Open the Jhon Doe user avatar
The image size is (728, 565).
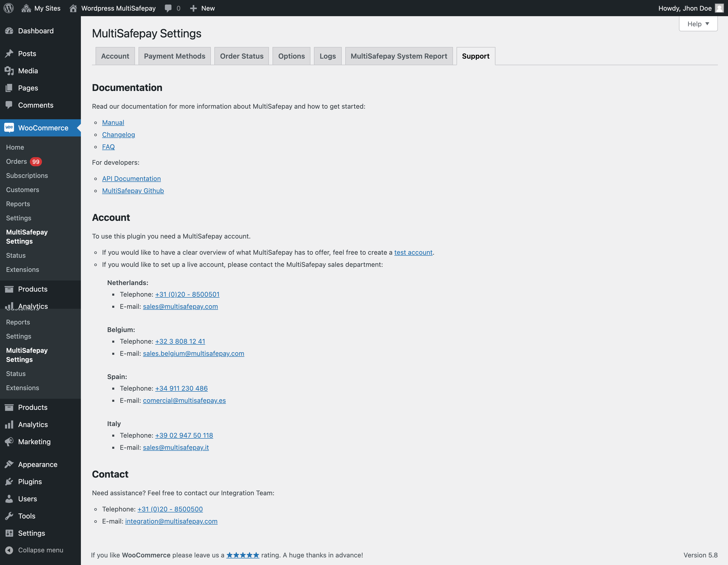tap(719, 8)
